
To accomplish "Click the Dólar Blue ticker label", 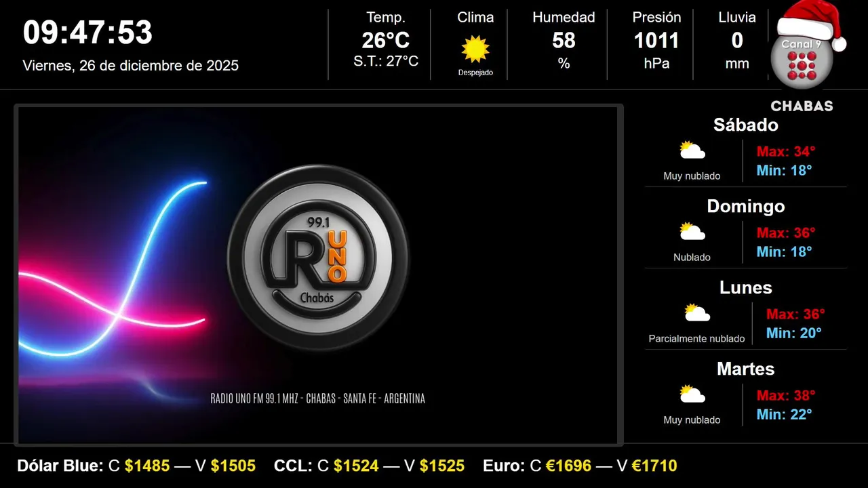I will [60, 466].
